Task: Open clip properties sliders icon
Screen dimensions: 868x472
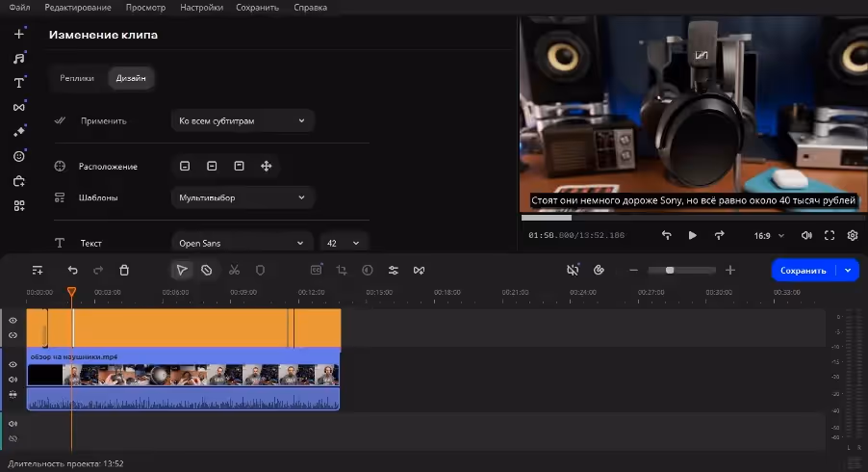Action: (x=393, y=271)
